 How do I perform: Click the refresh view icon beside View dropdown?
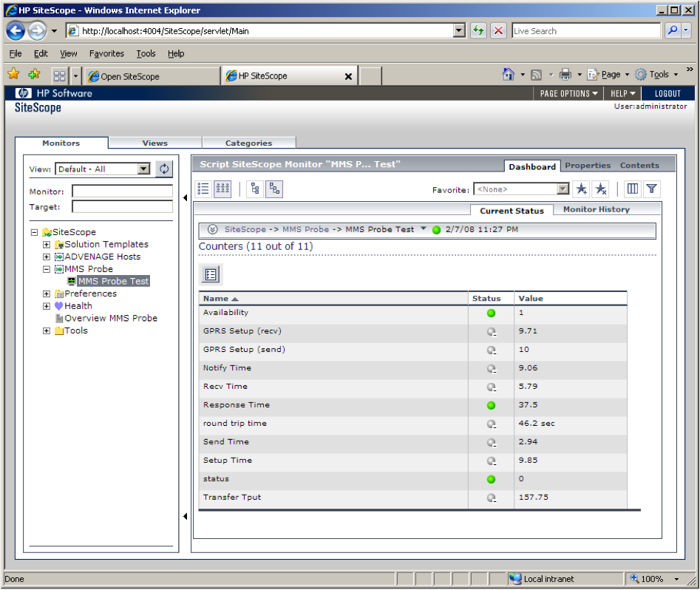tap(164, 169)
